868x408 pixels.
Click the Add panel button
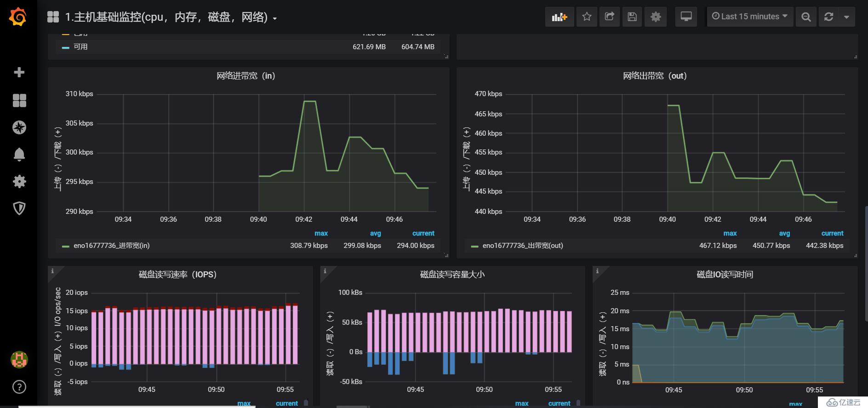pyautogui.click(x=560, y=17)
